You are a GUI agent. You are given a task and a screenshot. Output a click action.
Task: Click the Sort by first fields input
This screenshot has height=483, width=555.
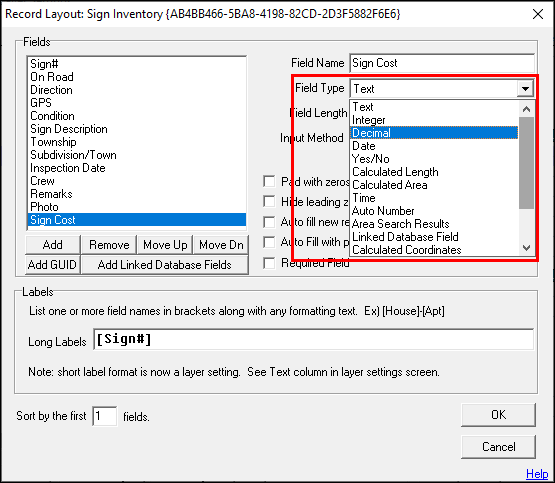pyautogui.click(x=105, y=416)
